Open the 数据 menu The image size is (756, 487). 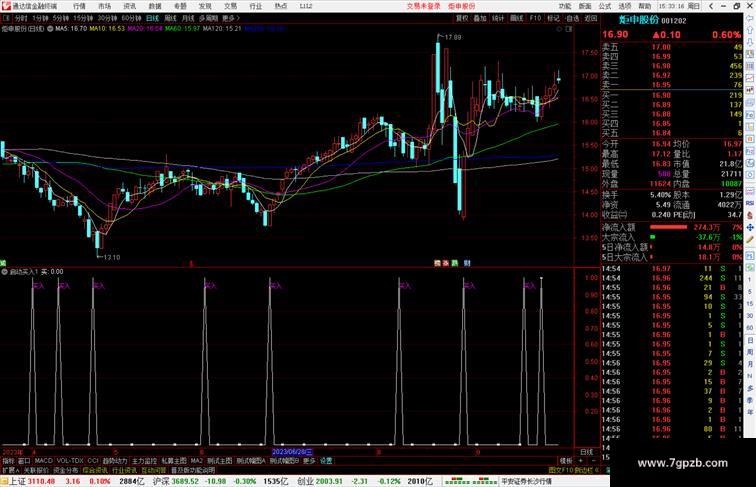(x=155, y=6)
